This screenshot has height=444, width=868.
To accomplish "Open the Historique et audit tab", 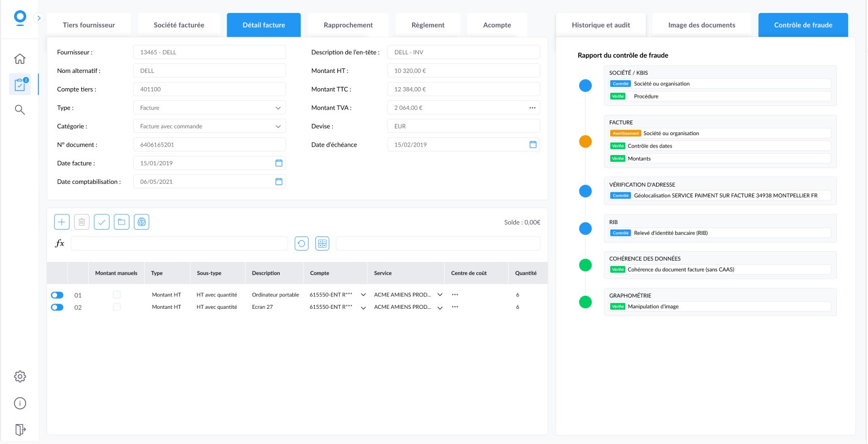I will [601, 25].
